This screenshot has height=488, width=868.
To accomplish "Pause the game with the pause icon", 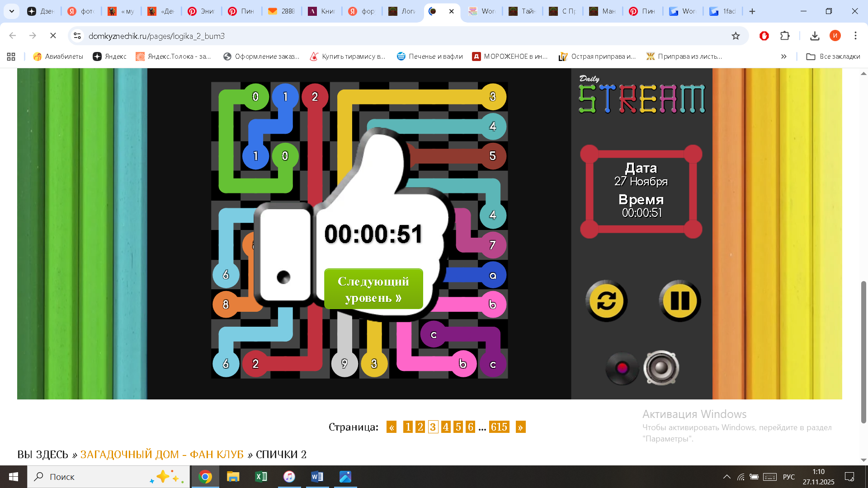I will pyautogui.click(x=680, y=300).
